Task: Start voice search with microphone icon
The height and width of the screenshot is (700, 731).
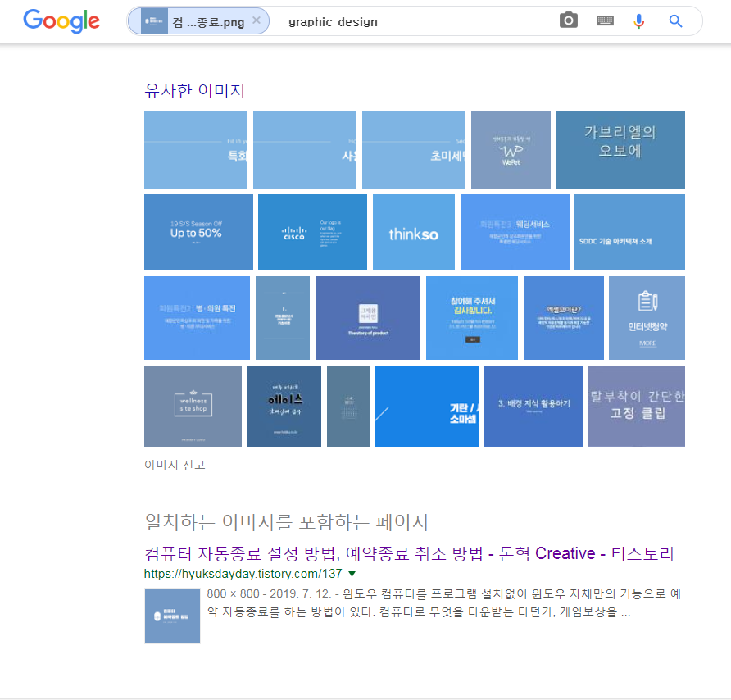Action: [638, 21]
